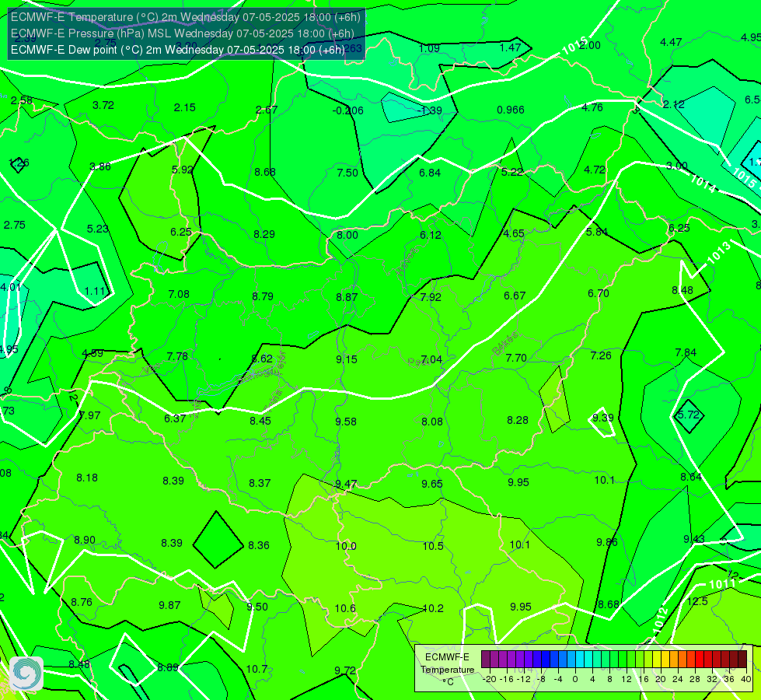Click the dark purple legend swatch above -20
The image size is (761, 700).
[x=486, y=660]
